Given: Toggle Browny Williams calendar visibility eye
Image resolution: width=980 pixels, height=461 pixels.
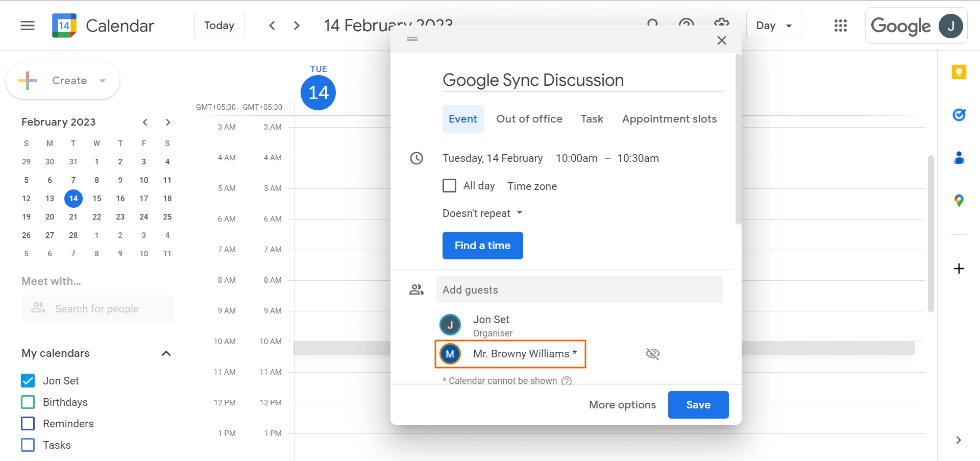Looking at the screenshot, I should (653, 354).
